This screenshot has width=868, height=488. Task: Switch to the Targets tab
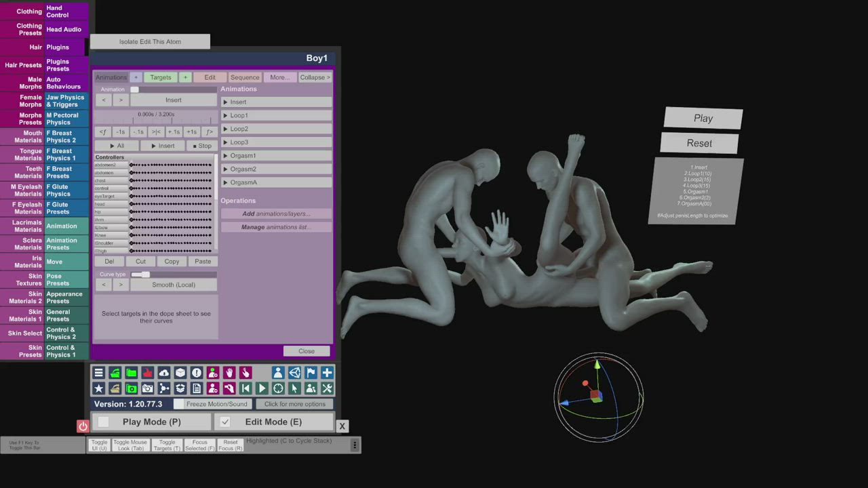coord(161,77)
